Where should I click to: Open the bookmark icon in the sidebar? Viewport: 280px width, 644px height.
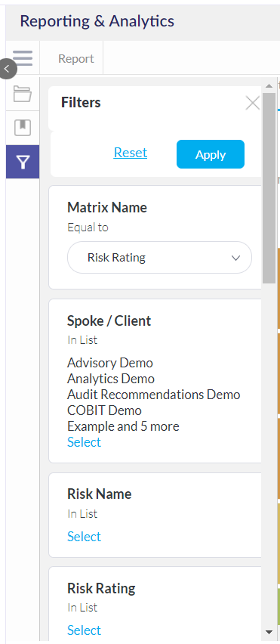[x=23, y=128]
